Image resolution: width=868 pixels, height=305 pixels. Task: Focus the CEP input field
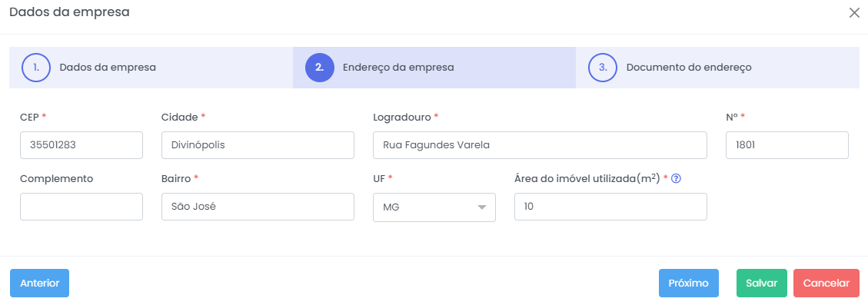tap(81, 145)
